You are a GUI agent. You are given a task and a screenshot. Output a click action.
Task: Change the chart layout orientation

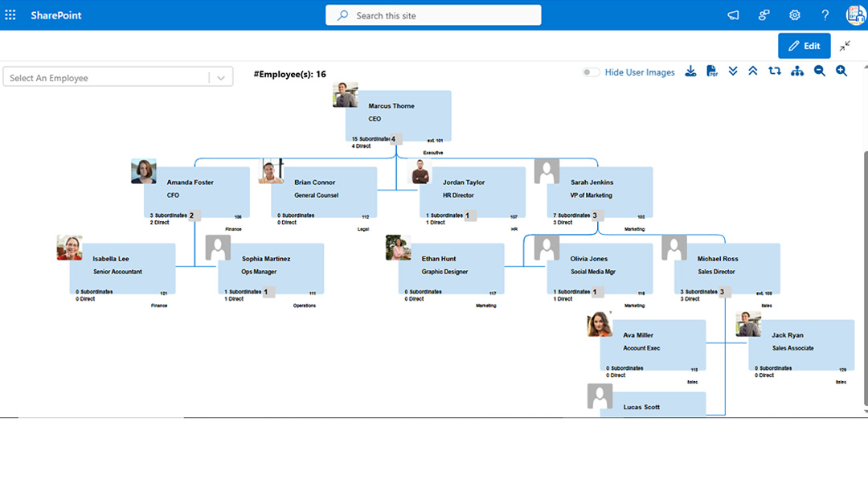click(796, 71)
